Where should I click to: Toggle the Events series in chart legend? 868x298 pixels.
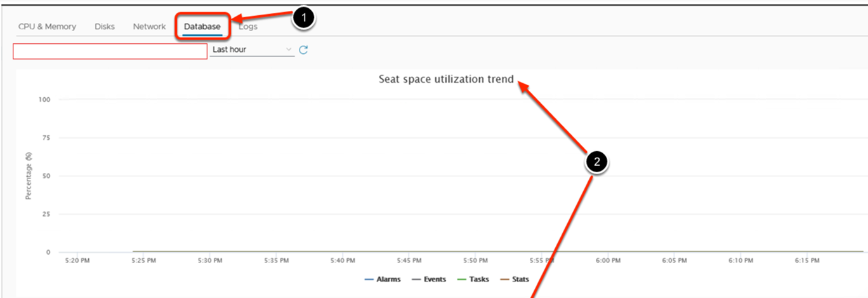(x=429, y=279)
